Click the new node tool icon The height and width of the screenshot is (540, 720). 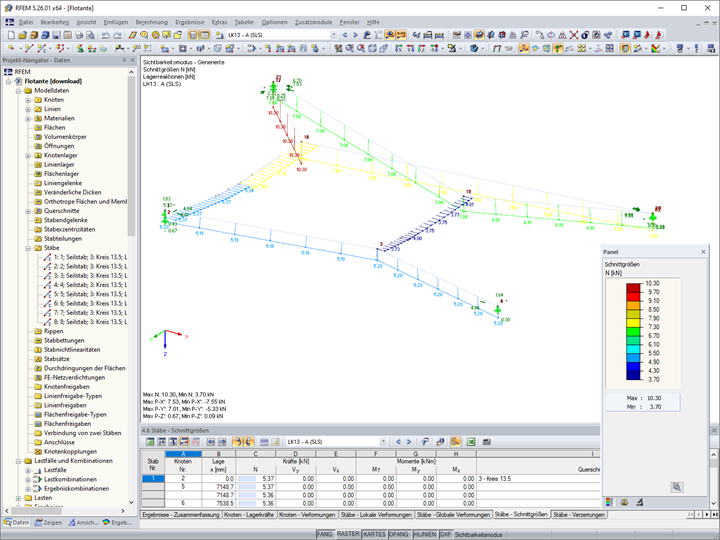(11, 48)
